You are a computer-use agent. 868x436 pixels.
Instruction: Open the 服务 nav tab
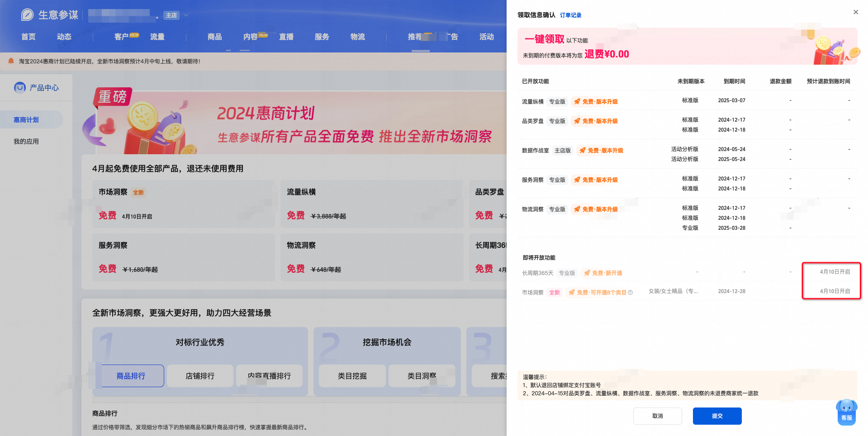(x=322, y=37)
